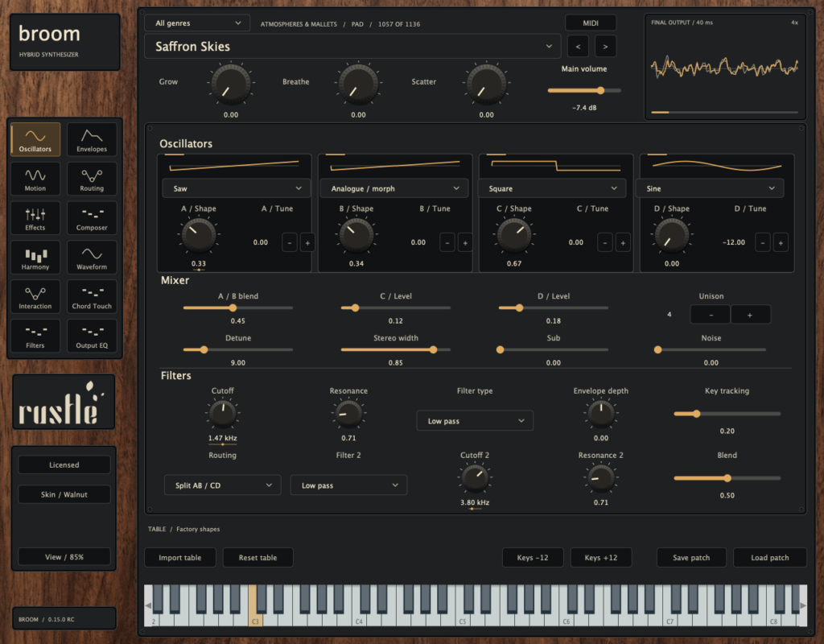Increase D / Tune with plus
Image resolution: width=824 pixels, height=644 pixels.
pos(781,242)
